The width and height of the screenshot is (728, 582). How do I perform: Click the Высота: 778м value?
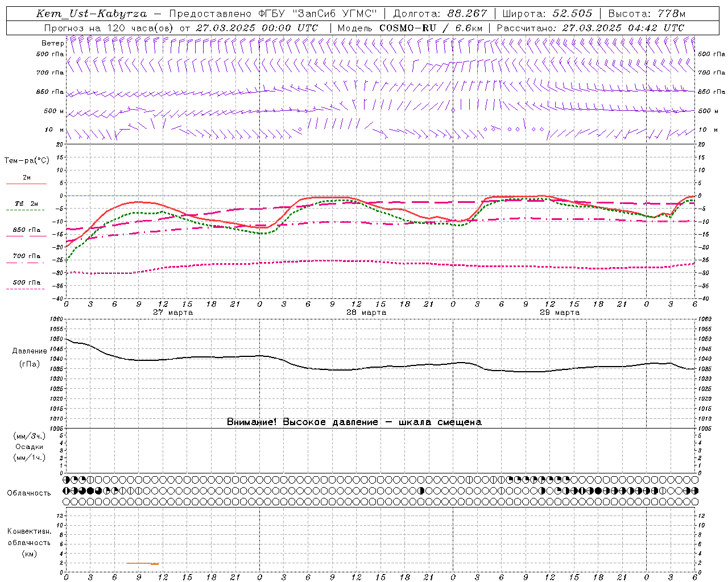point(647,14)
